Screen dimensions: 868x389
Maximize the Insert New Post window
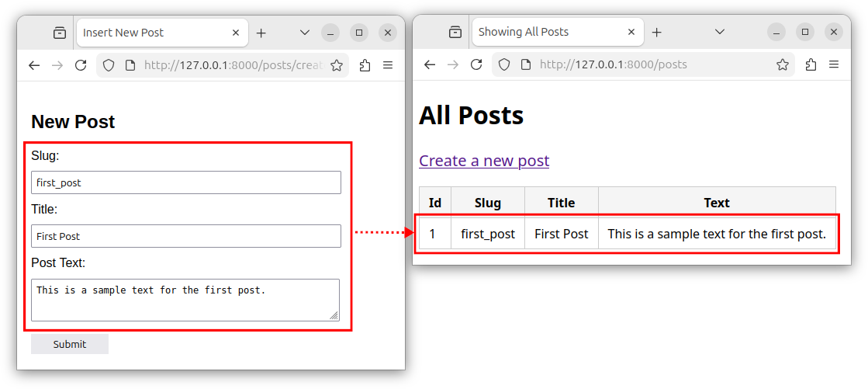pyautogui.click(x=359, y=33)
